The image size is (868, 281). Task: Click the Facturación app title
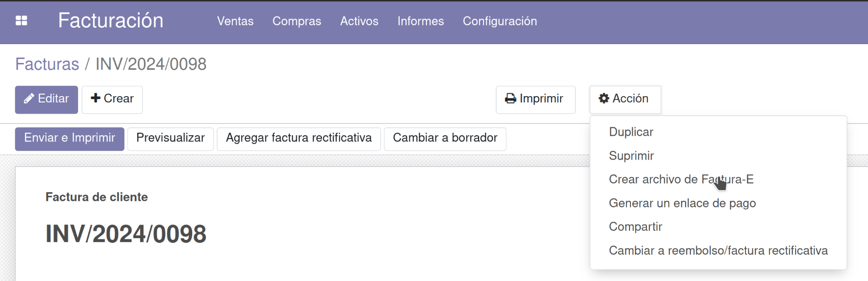click(111, 20)
